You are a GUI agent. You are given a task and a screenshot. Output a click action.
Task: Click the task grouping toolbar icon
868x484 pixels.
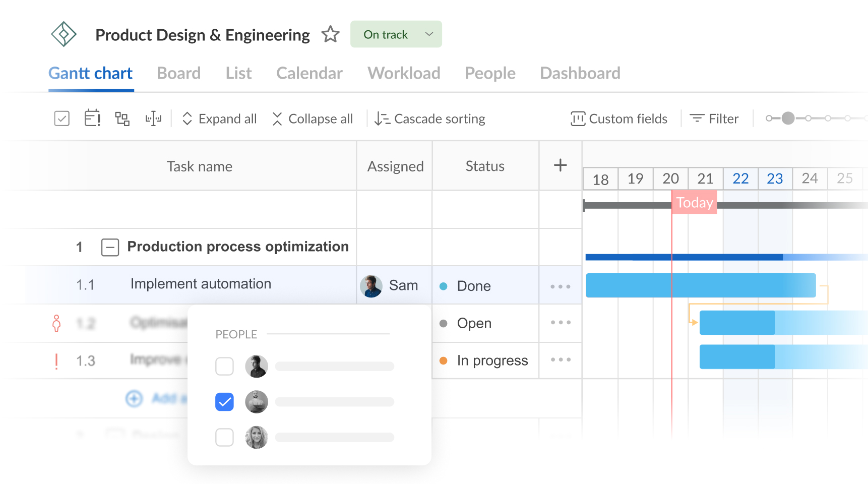tap(122, 118)
